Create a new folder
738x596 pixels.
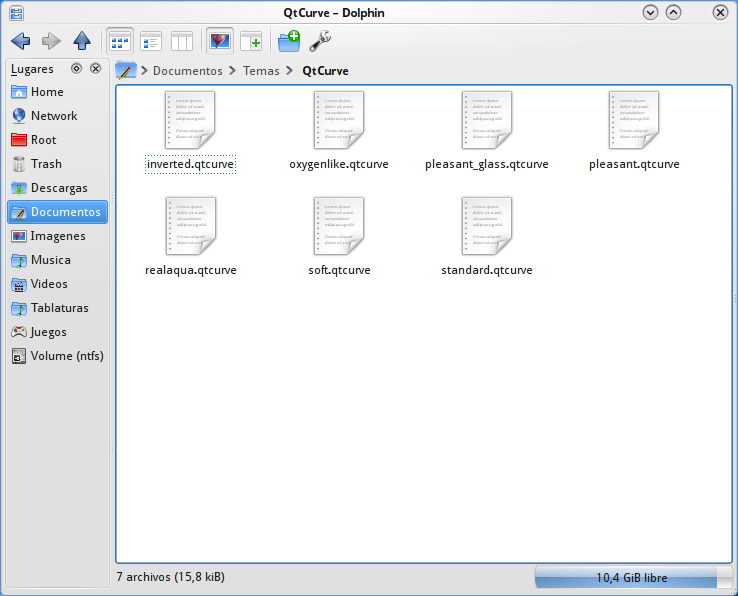tap(289, 41)
